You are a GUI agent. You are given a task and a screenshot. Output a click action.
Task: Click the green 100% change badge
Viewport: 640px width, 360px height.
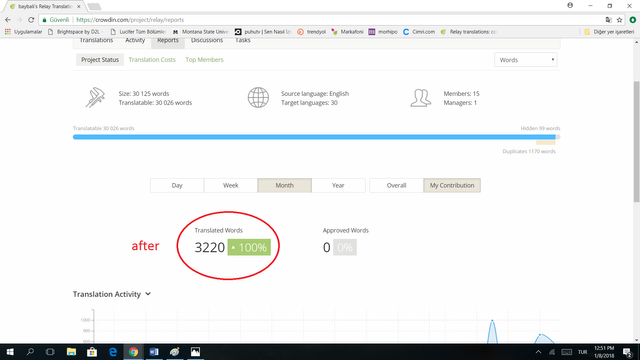click(x=249, y=247)
